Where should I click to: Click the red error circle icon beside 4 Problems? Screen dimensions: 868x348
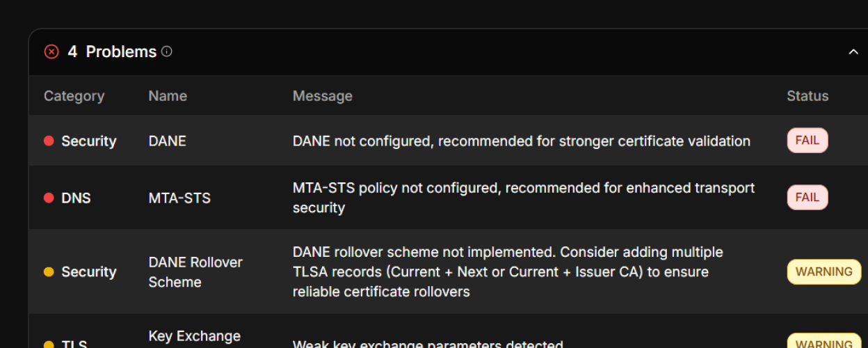click(x=51, y=52)
